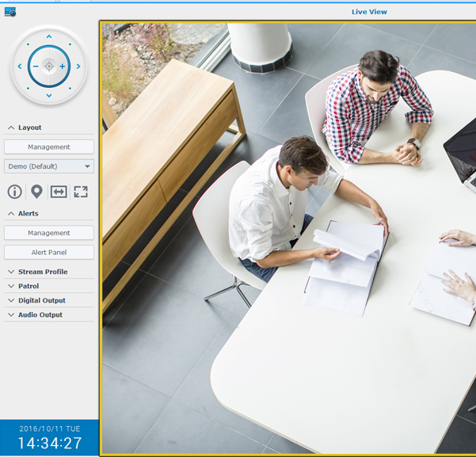Click the PTZ home center button
This screenshot has width=476, height=457.
point(49,67)
